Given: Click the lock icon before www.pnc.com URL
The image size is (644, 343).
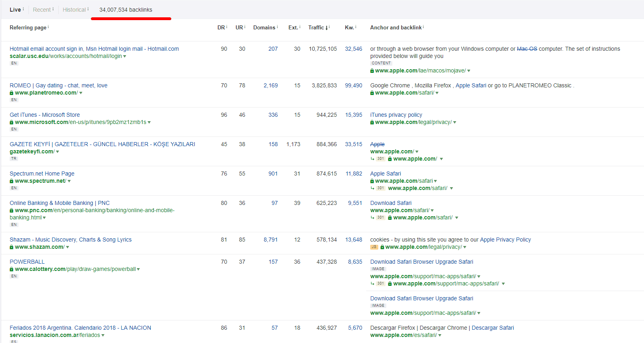Looking at the screenshot, I should [x=12, y=211].
